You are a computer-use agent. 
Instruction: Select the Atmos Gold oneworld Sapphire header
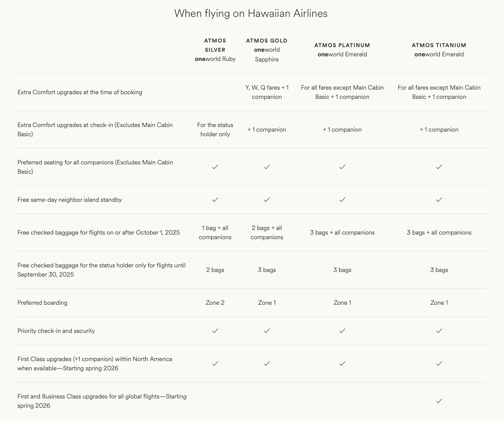(267, 50)
